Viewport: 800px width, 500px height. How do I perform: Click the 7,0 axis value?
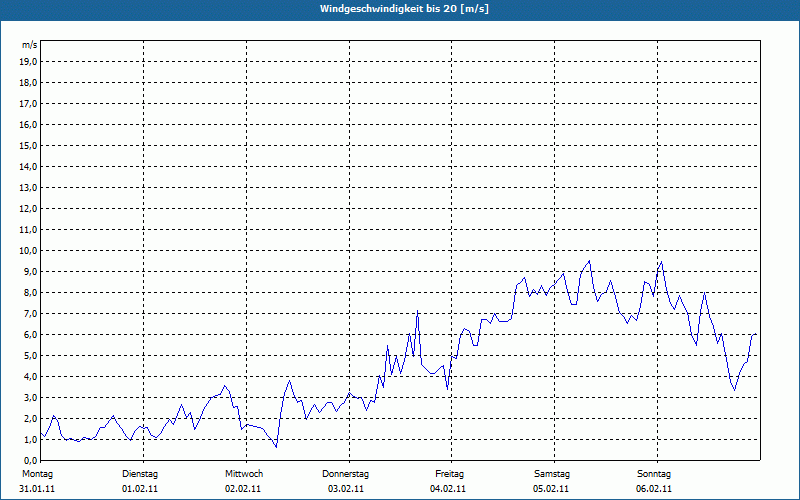coord(30,313)
